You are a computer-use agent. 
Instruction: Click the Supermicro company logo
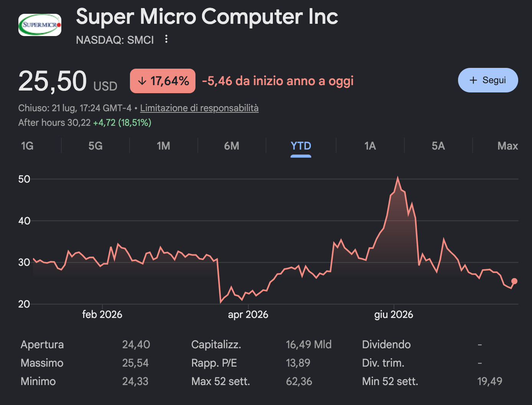point(40,25)
